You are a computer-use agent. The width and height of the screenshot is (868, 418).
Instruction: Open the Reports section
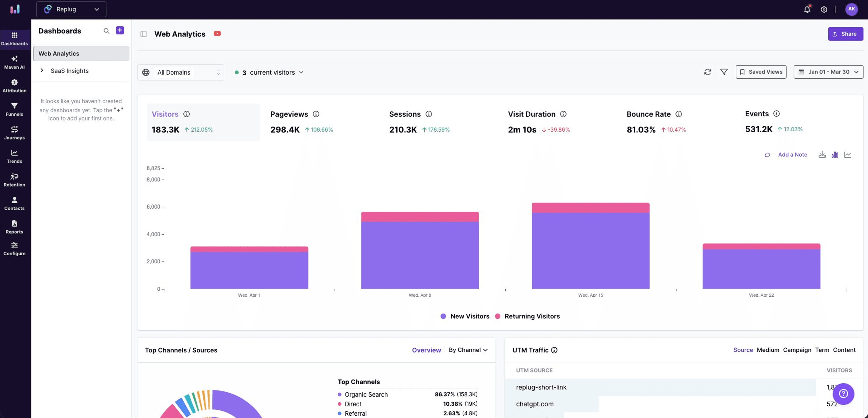(x=15, y=227)
